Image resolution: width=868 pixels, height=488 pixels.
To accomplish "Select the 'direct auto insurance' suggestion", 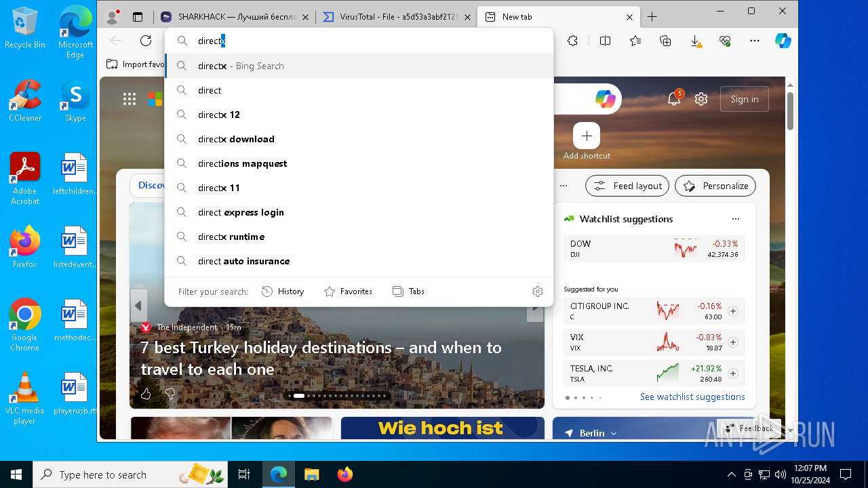I will tap(359, 261).
